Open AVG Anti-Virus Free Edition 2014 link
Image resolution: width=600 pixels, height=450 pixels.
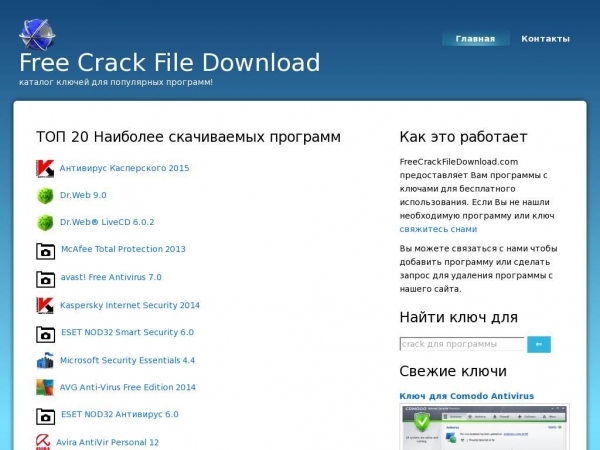pos(127,387)
